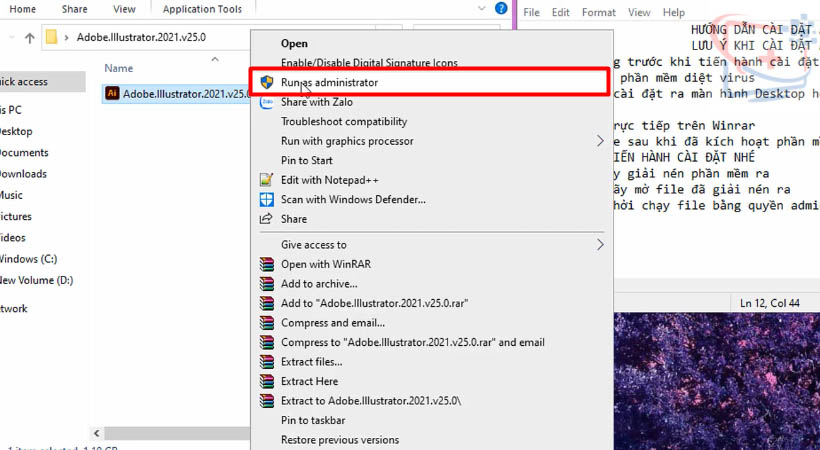Collapse the Explorer ribbon chevron
820x450 pixels.
(x=482, y=8)
